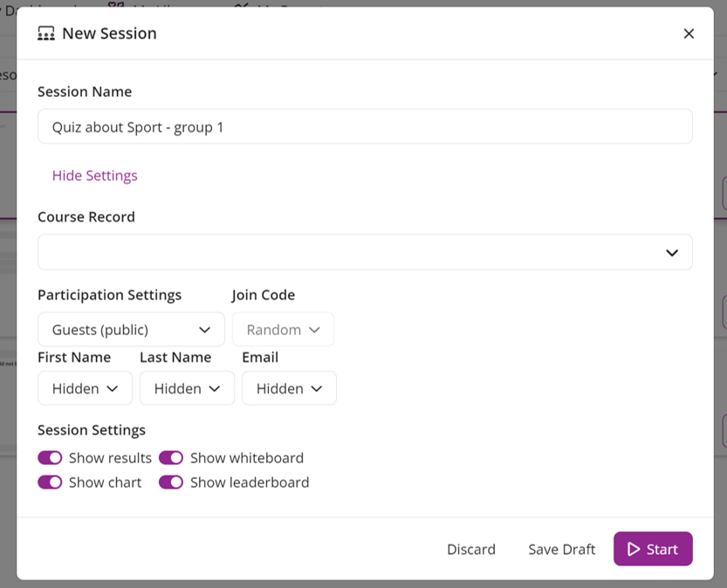The height and width of the screenshot is (588, 727).
Task: Click the Hide Settings link
Action: click(x=94, y=175)
